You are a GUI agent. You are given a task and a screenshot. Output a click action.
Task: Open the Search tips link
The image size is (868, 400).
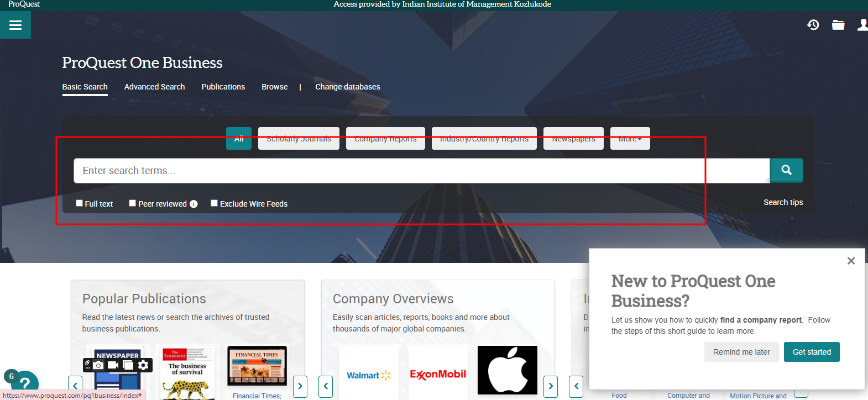(x=783, y=202)
